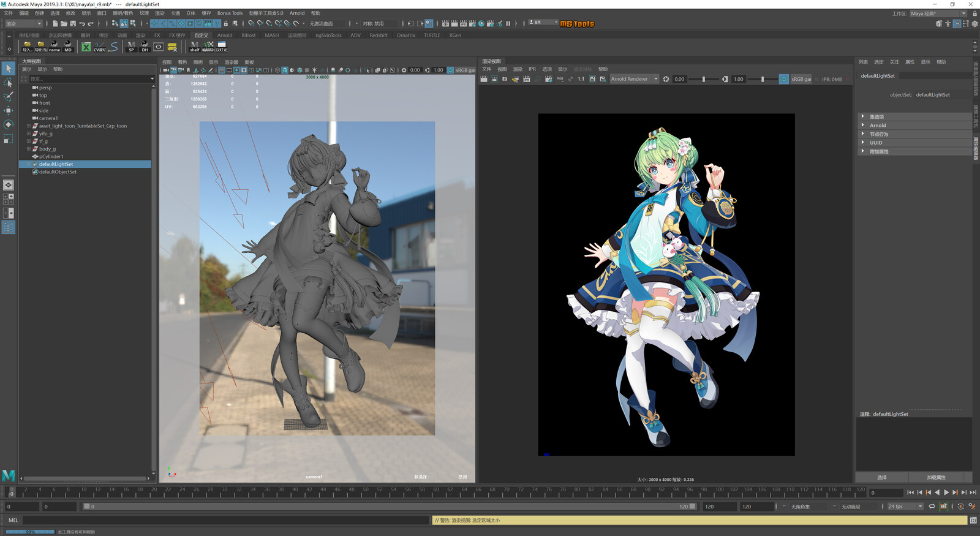The width and height of the screenshot is (980, 536).
Task: Go to end of playback range
Action: (973, 493)
